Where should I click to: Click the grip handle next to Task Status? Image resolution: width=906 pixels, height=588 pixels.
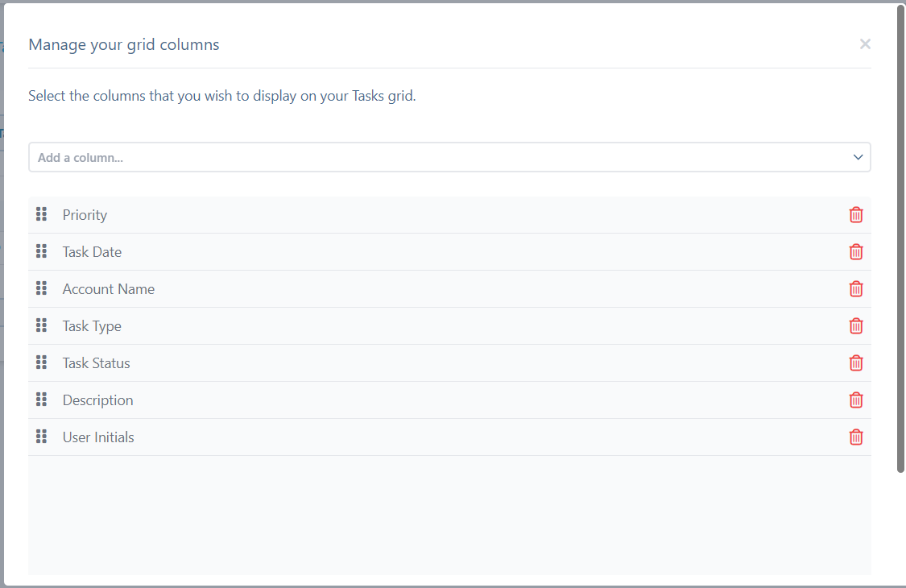(42, 362)
